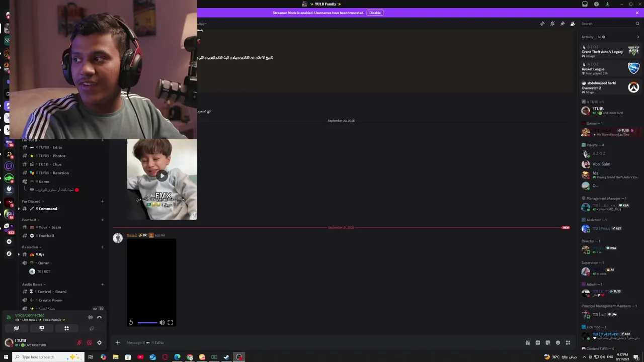
Task: Collapse the Football category header
Action: [30, 220]
